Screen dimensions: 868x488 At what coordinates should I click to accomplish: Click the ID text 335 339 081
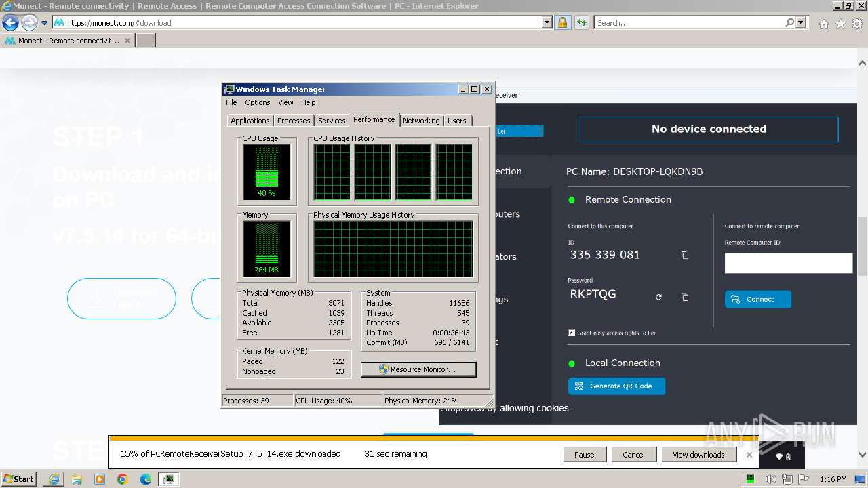click(605, 255)
